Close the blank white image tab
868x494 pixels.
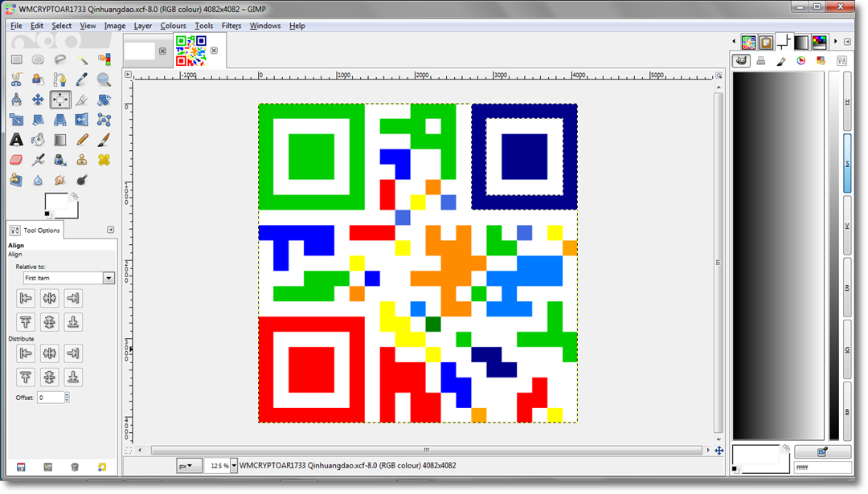click(162, 51)
